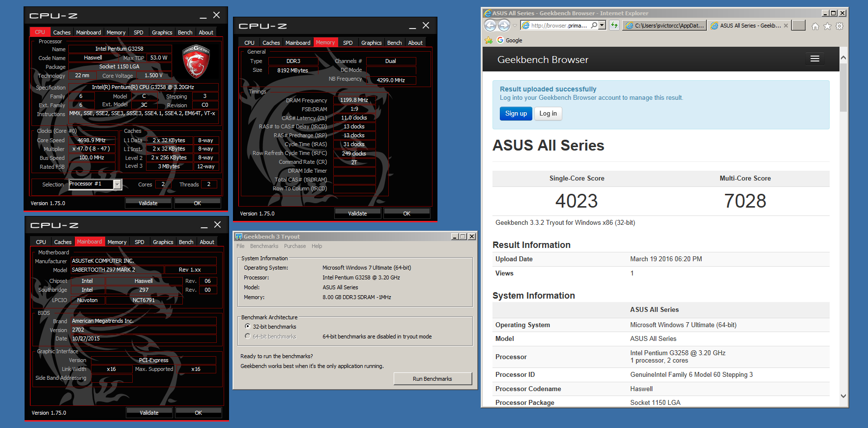
Task: Click Validate in the CPU tab window
Action: [x=148, y=203]
